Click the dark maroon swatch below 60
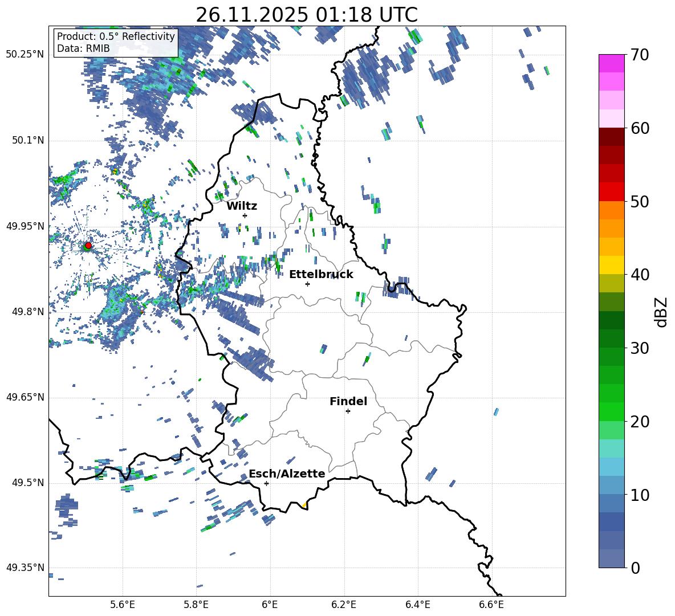 (611, 137)
